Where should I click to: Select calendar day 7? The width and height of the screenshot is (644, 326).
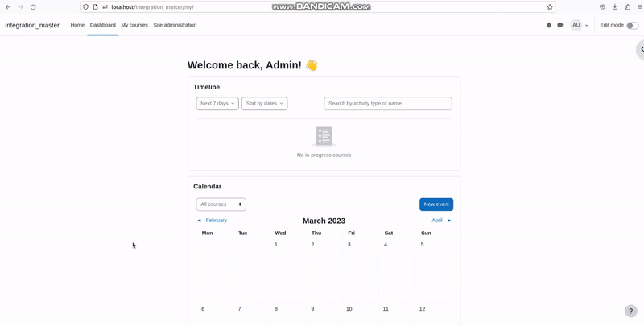[x=239, y=309]
